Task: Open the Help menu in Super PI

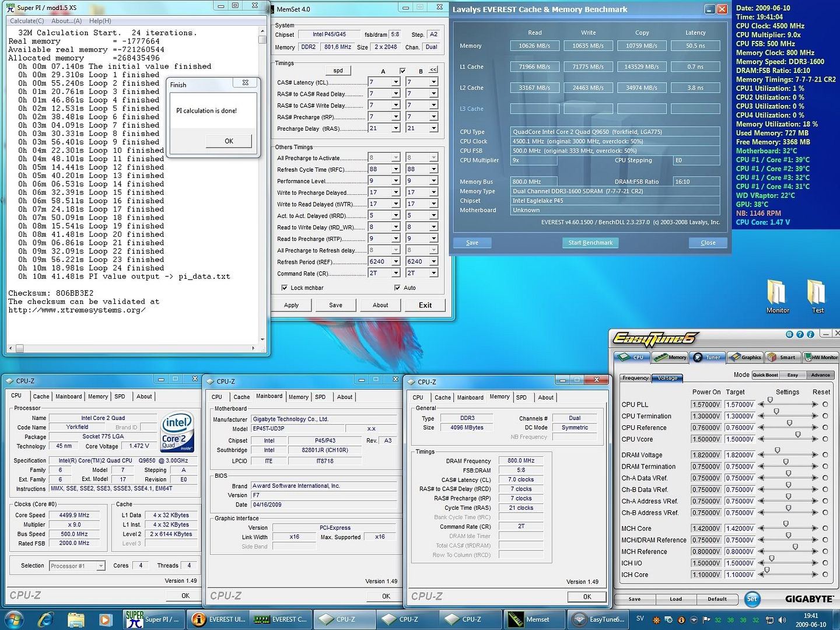Action: tap(100, 21)
